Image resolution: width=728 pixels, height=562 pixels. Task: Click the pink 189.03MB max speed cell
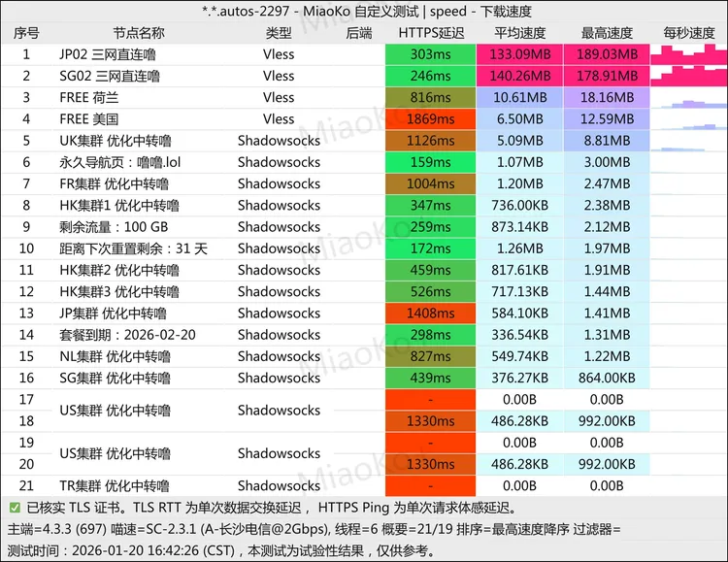pyautogui.click(x=607, y=54)
